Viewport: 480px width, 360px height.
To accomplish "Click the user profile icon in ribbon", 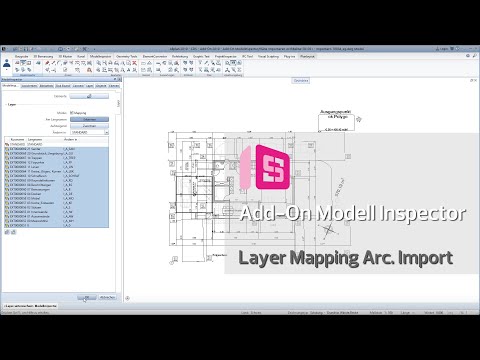I will coord(7,64).
